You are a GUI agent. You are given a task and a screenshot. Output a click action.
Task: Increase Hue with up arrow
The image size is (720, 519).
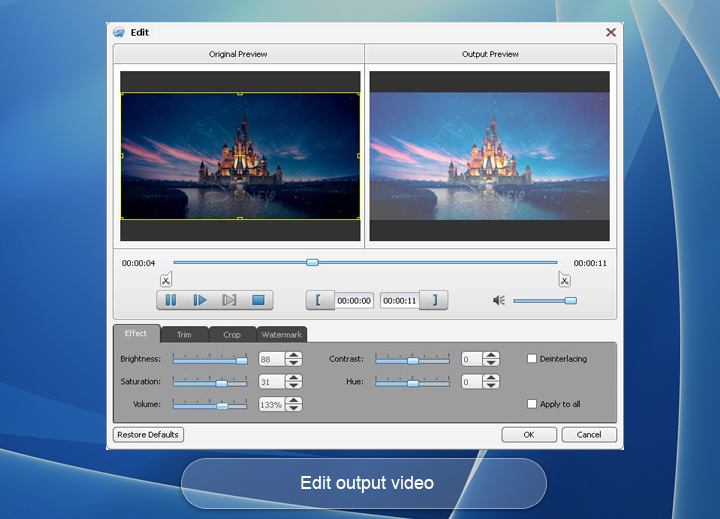491,378
